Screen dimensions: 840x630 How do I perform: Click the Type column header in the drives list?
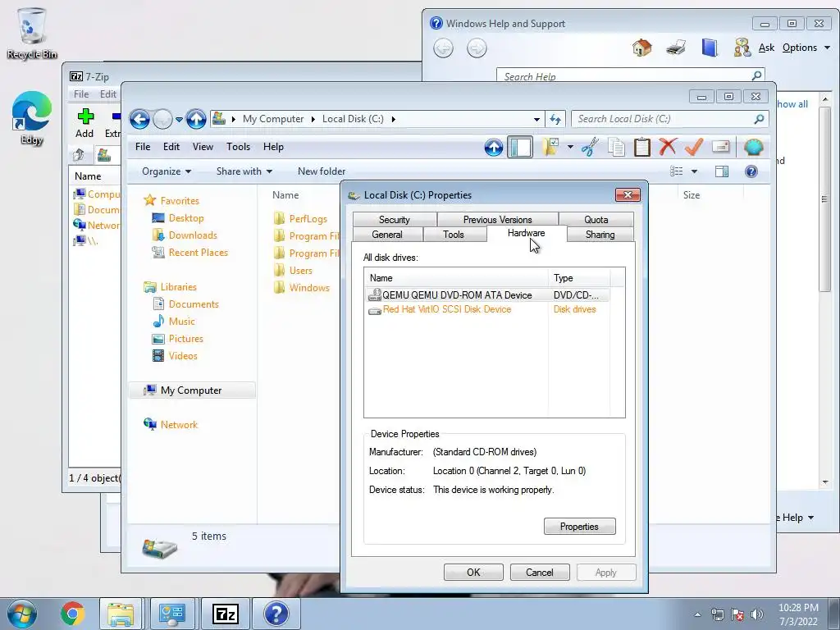pos(579,278)
